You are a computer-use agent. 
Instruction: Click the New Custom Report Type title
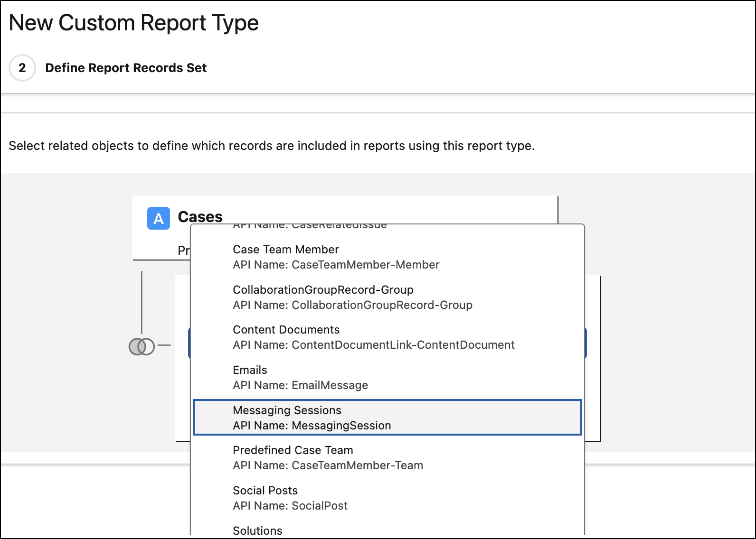tap(134, 23)
